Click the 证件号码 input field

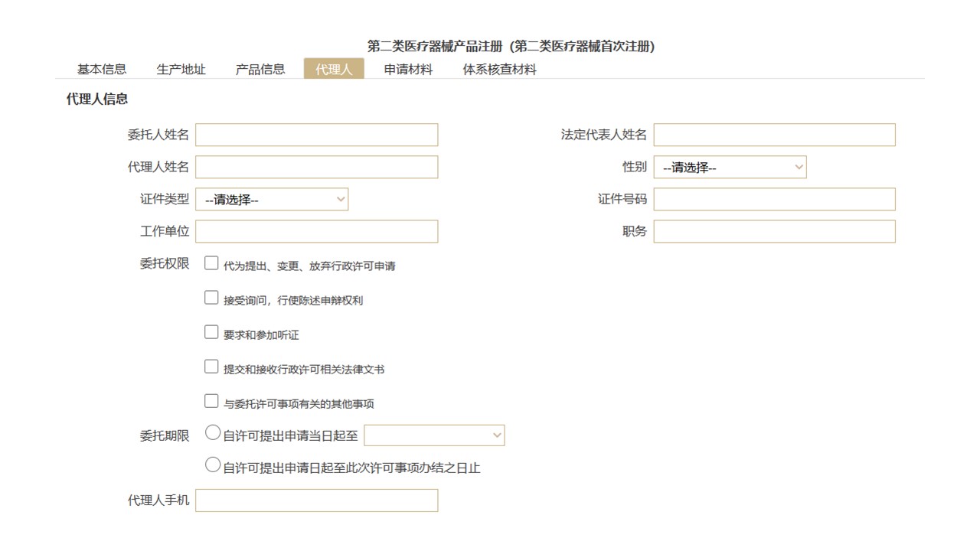773,199
